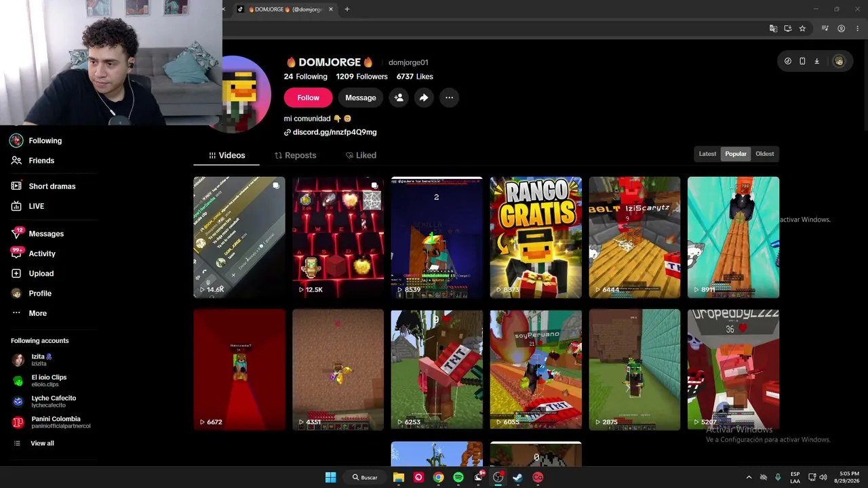This screenshot has height=488, width=868.
Task: Play the RANGO GRATIS video
Action: 536,237
